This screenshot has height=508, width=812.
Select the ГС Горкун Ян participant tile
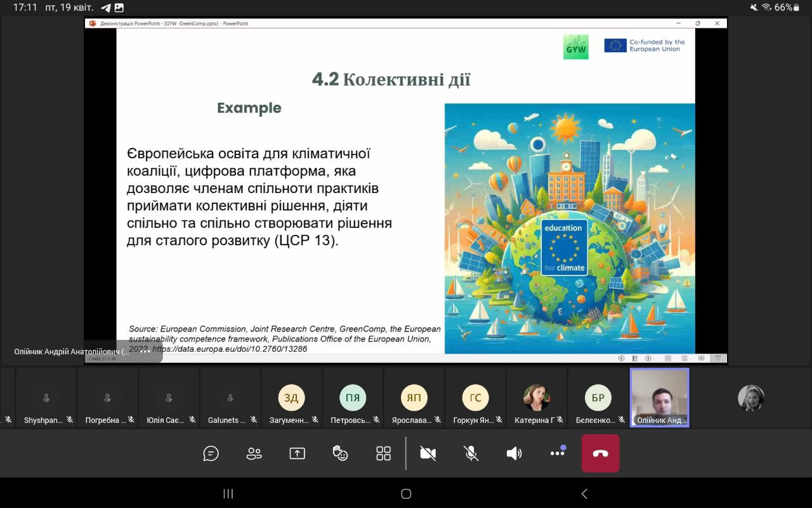pos(475,398)
